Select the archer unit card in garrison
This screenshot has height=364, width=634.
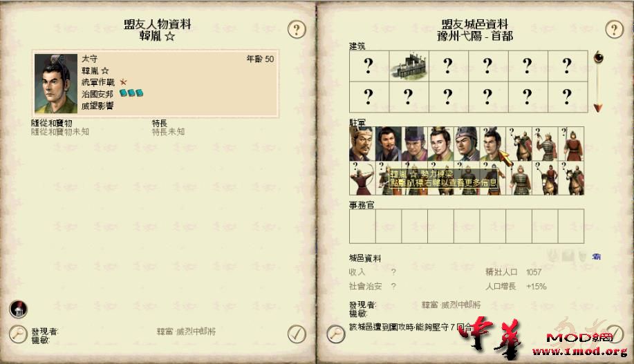click(362, 178)
